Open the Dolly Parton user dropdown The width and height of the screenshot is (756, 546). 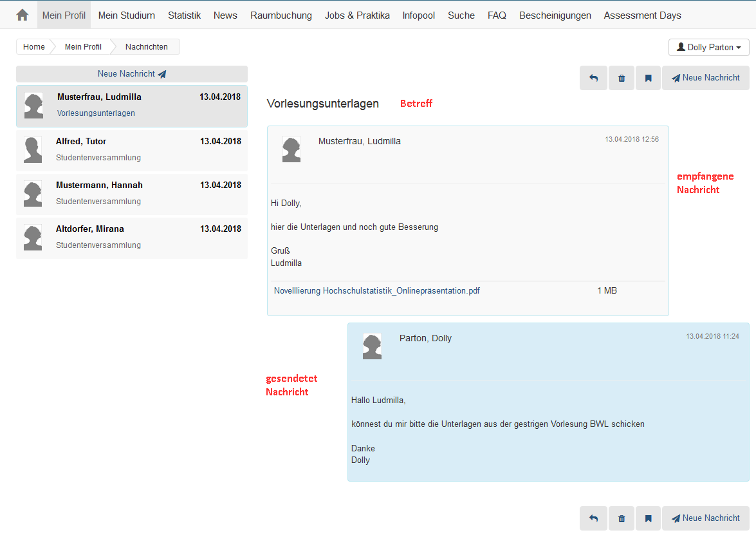(x=709, y=47)
